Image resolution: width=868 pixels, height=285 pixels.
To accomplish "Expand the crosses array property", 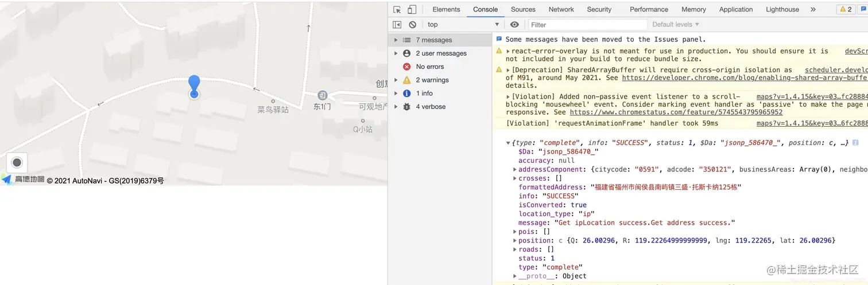I will [515, 178].
